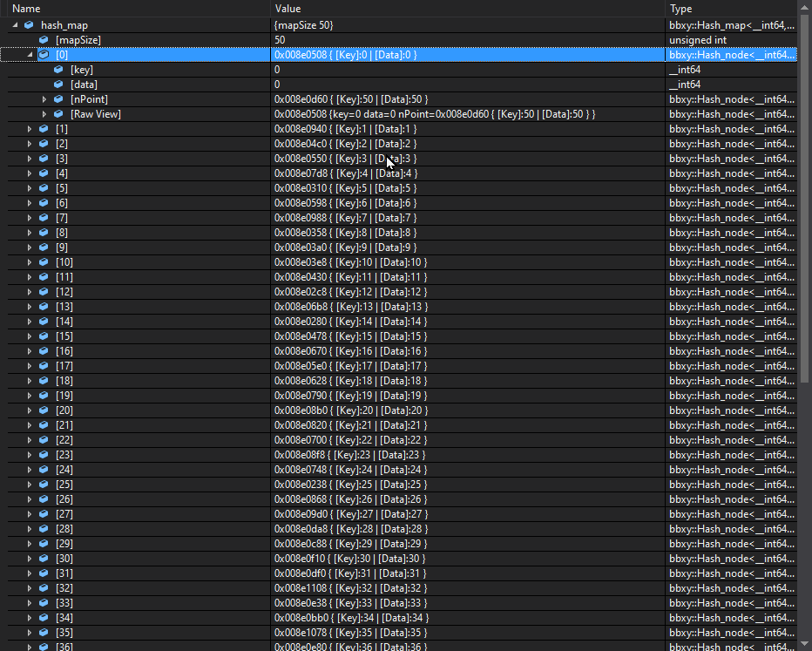Click the cube icon for [7]
This screenshot has height=651, width=812.
(44, 218)
